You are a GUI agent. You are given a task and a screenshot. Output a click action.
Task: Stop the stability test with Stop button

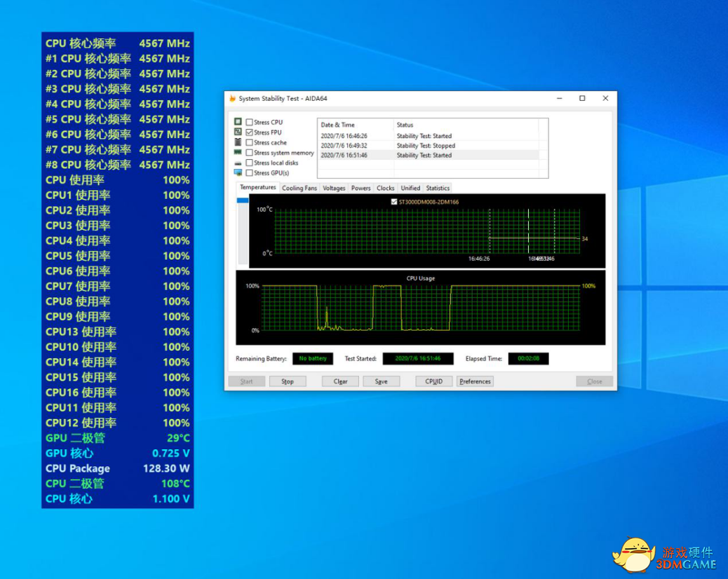click(x=288, y=381)
